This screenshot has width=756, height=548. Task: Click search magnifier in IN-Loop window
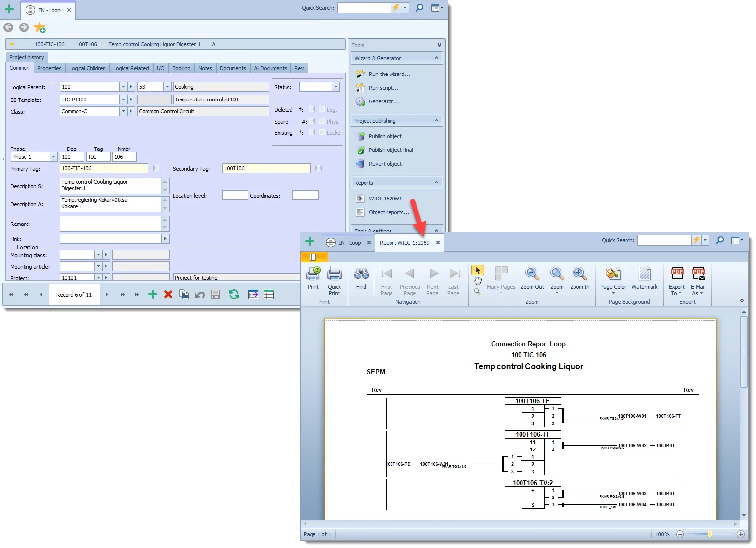click(419, 8)
